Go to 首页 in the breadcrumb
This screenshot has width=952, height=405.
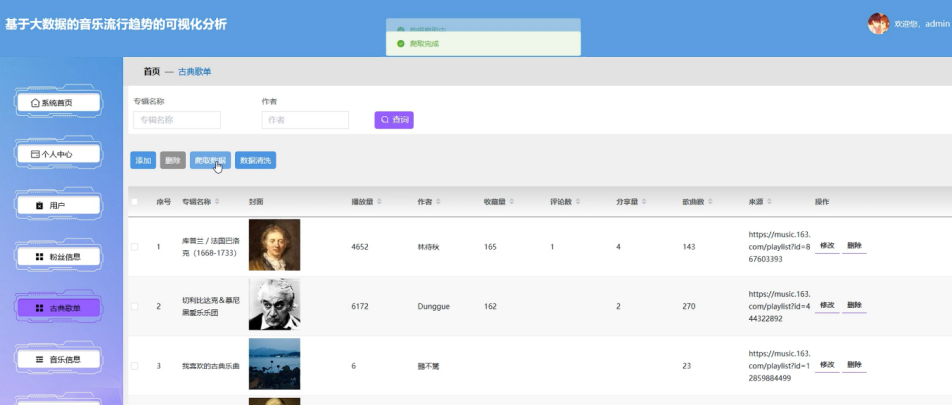click(x=152, y=72)
